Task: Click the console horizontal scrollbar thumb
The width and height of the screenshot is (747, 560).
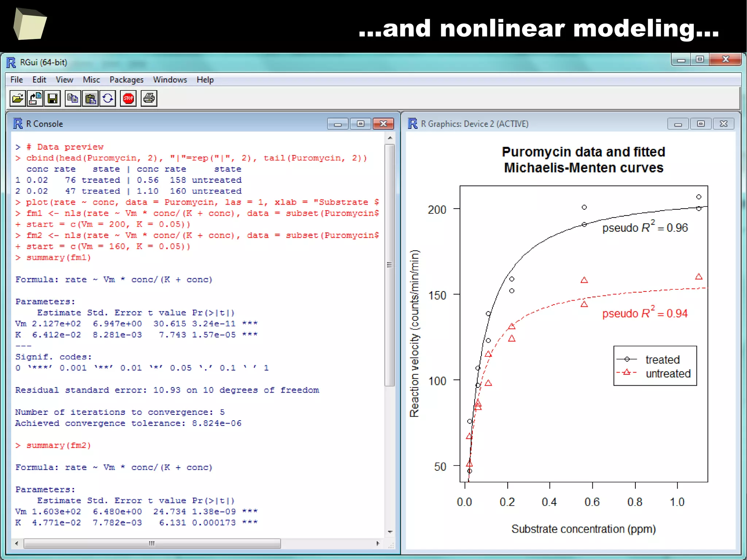Action: click(x=152, y=544)
